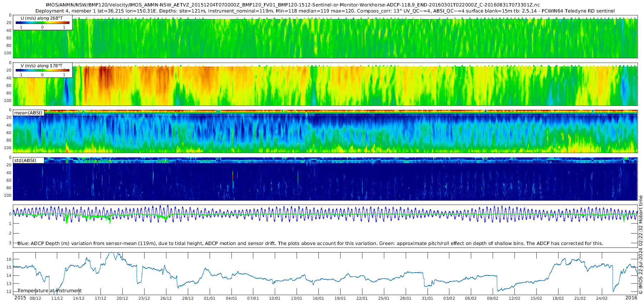644x304 pixels.
Task: Select the mean(ABSI) panel label
Action: pyautogui.click(x=28, y=113)
